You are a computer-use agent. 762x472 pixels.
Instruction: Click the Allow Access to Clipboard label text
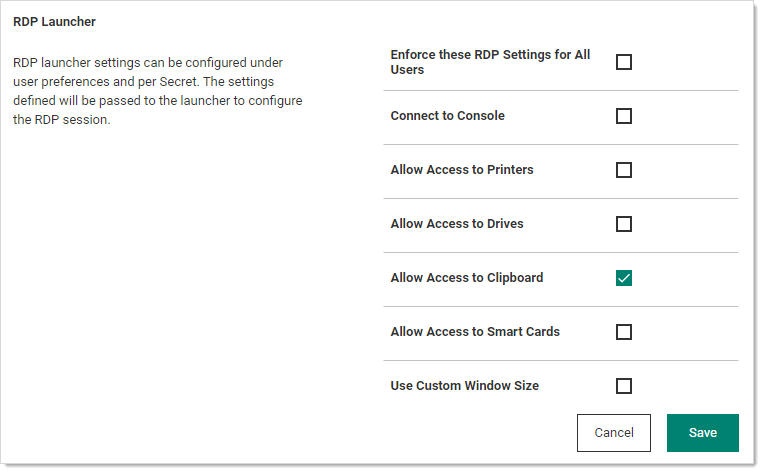(x=467, y=278)
